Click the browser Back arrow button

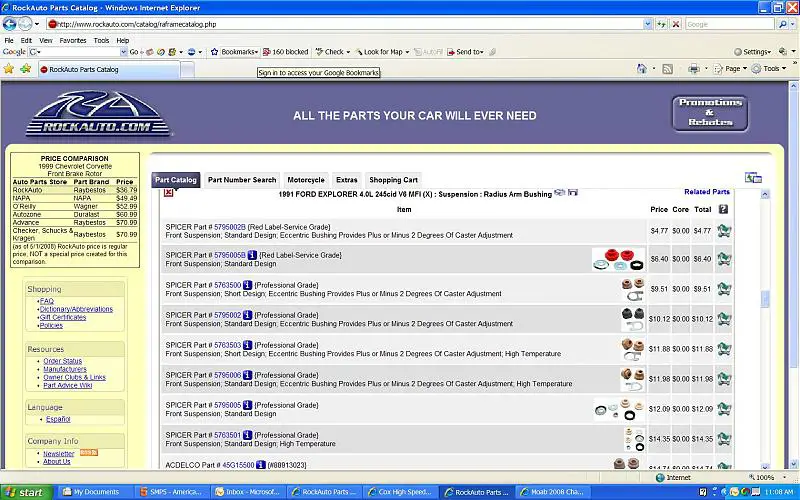(x=10, y=23)
